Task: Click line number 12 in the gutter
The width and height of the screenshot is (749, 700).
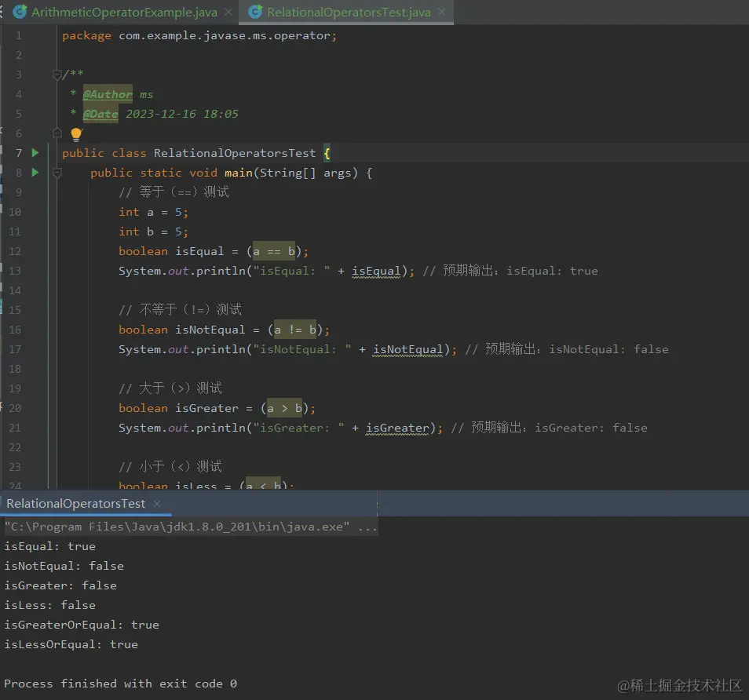Action: (15, 251)
